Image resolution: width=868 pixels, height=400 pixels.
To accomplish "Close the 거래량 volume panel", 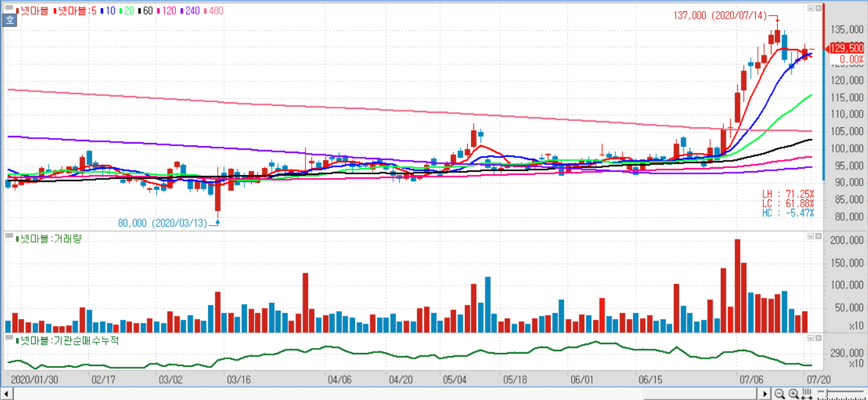I will pyautogui.click(x=817, y=236).
